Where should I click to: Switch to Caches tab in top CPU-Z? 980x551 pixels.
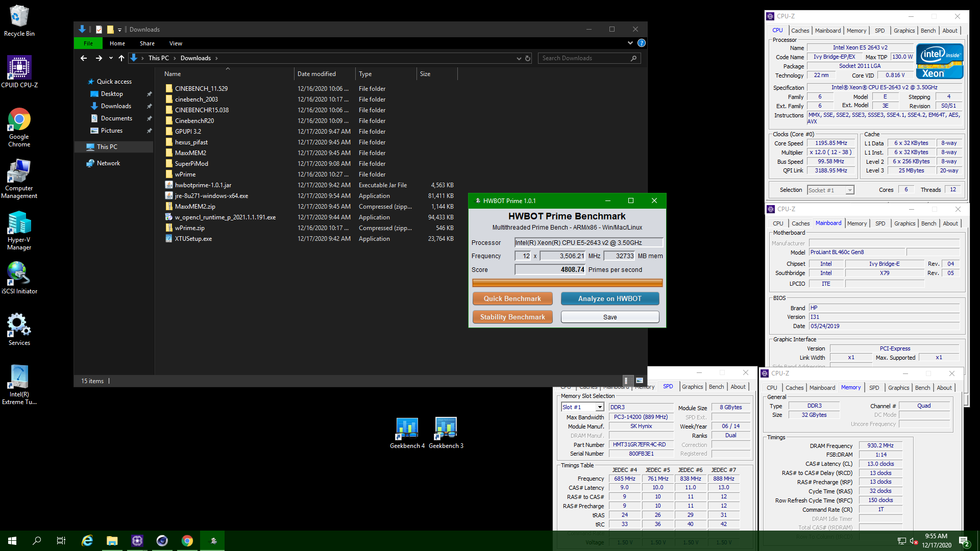[800, 31]
